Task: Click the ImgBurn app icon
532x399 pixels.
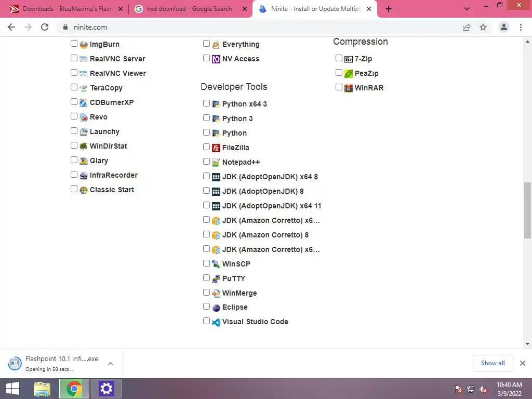Action: coord(84,45)
